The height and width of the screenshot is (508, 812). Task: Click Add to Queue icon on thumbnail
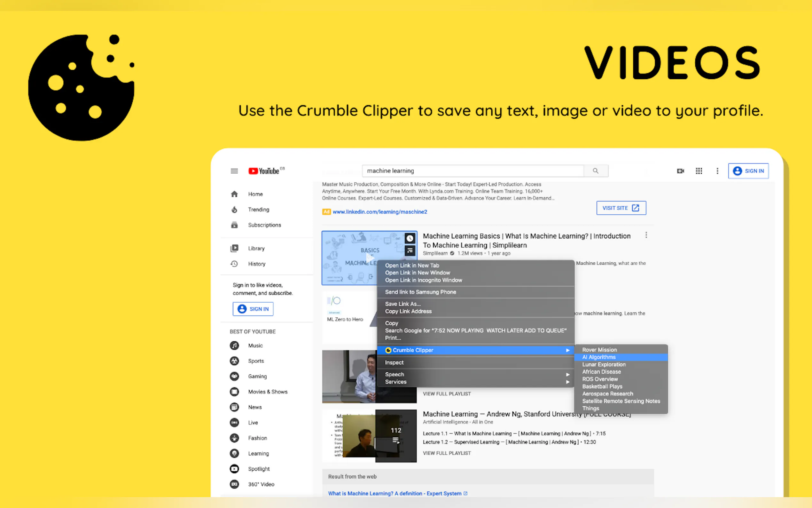pyautogui.click(x=410, y=250)
